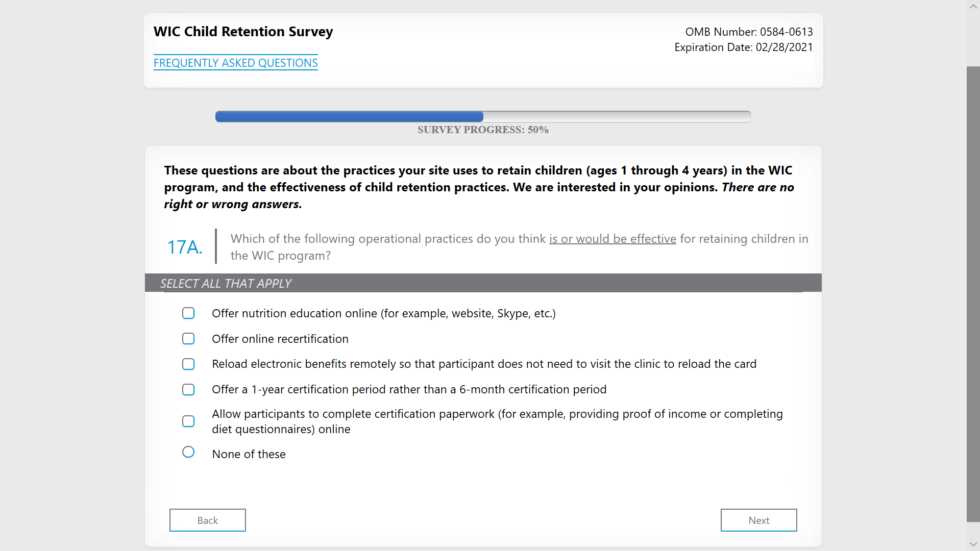Go back with the Back button
980x551 pixels.
pyautogui.click(x=207, y=520)
